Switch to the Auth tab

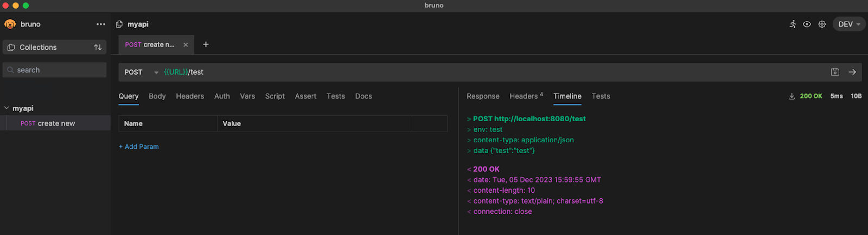222,96
